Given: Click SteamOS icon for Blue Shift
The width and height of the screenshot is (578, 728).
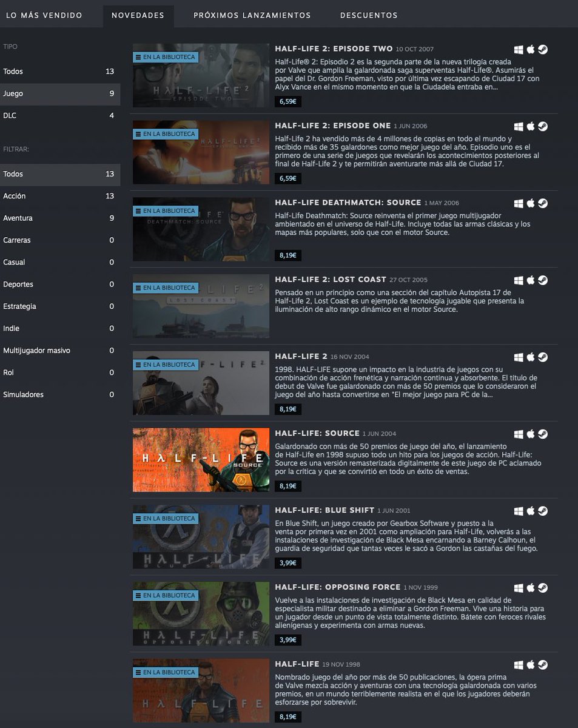Looking at the screenshot, I should 543,511.
